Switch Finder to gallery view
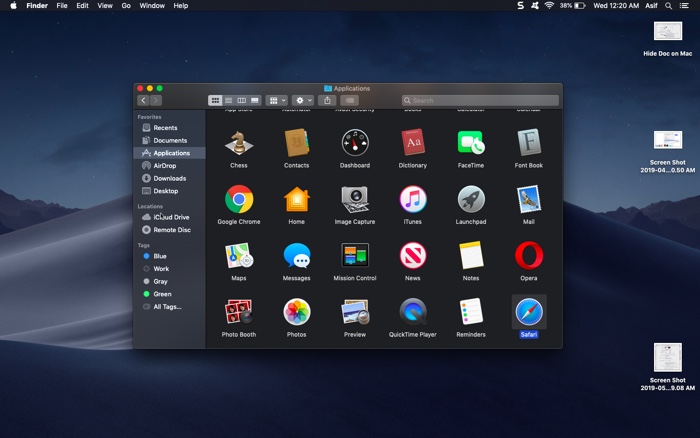 point(254,100)
